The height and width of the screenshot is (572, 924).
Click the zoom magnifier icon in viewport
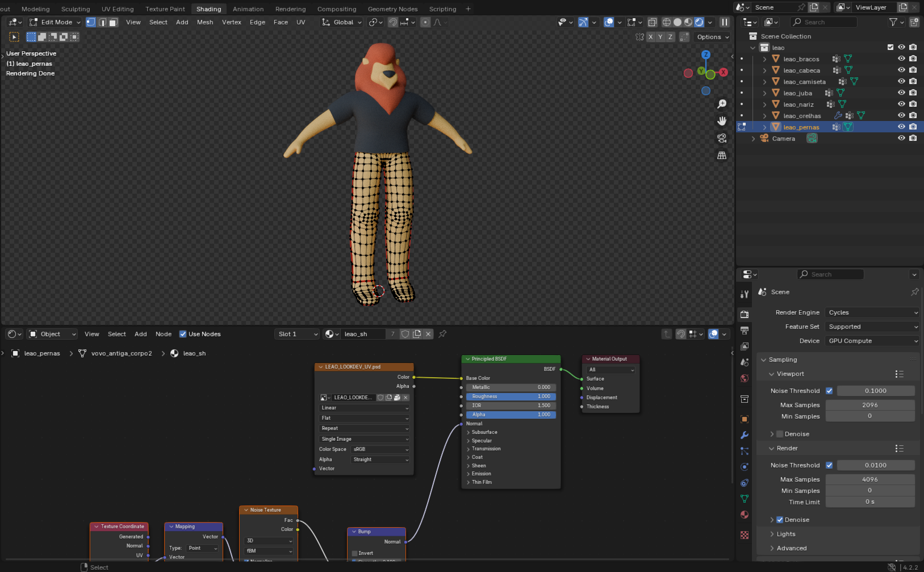[x=722, y=104]
